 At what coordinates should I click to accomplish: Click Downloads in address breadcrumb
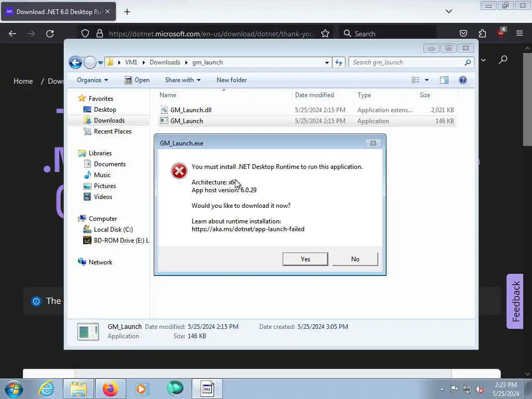pos(165,62)
